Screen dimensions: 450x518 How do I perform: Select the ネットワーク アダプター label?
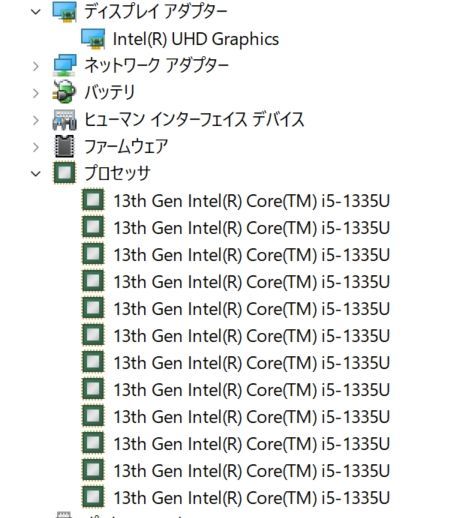pyautogui.click(x=156, y=66)
